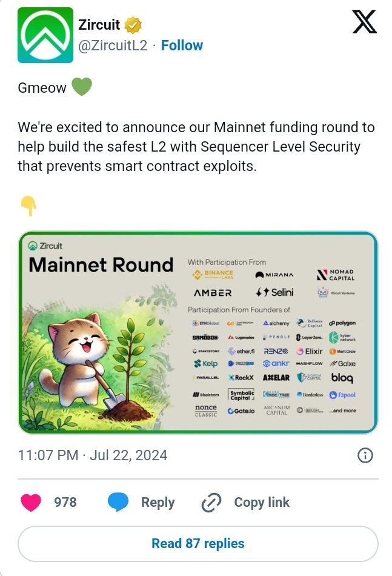Open the X logo link

click(364, 23)
